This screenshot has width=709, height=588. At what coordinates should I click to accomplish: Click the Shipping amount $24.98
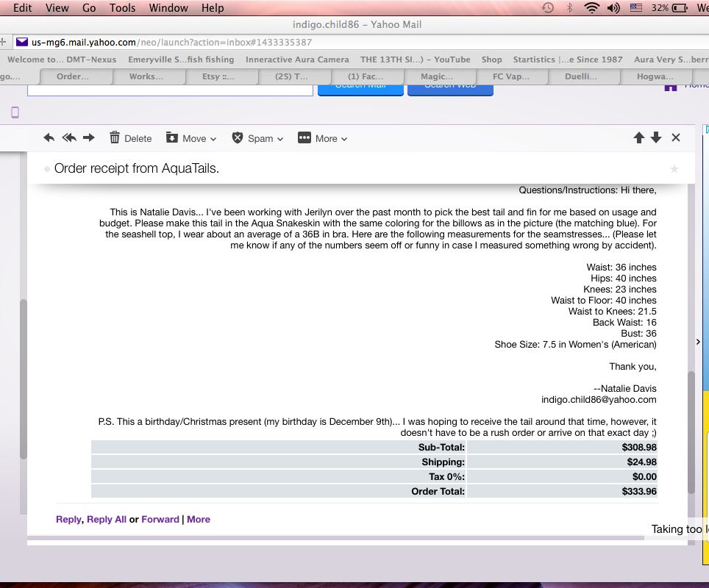641,462
